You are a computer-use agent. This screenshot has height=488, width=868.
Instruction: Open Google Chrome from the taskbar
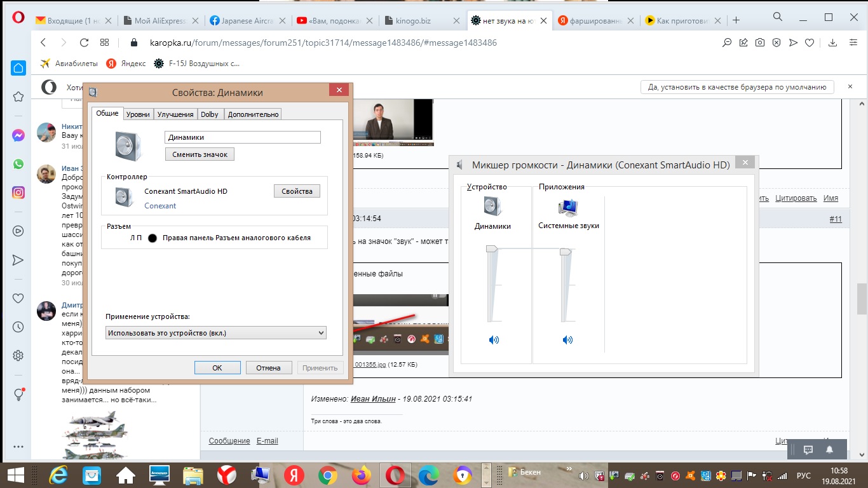pos(328,475)
